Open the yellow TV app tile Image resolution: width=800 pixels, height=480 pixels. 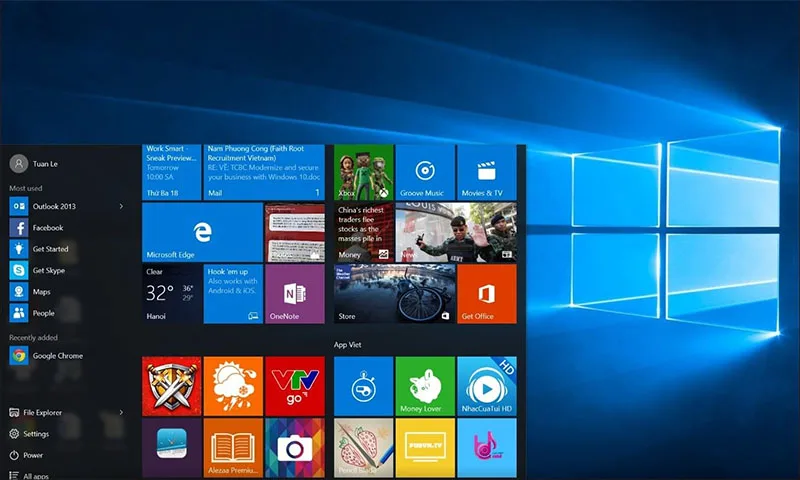(x=426, y=448)
